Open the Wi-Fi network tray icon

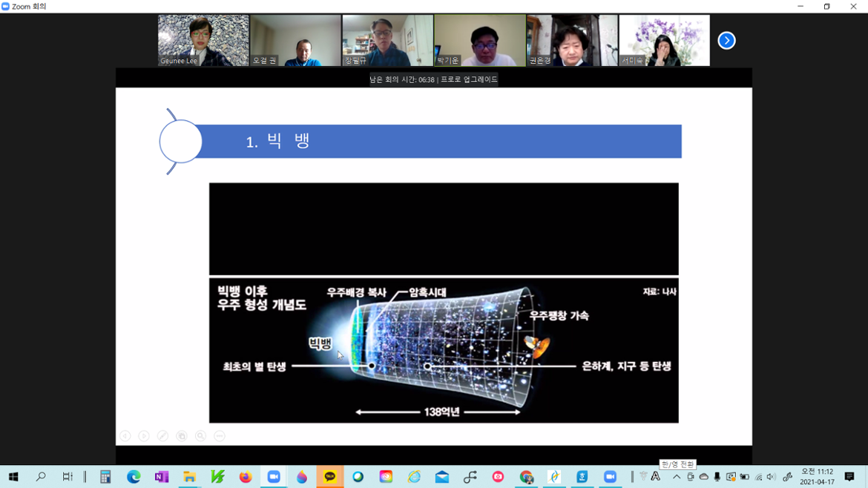(x=758, y=477)
